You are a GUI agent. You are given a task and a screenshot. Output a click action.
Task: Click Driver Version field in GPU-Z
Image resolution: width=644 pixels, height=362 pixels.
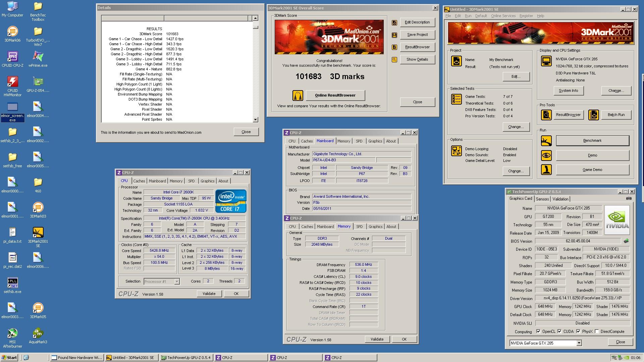tap(582, 298)
